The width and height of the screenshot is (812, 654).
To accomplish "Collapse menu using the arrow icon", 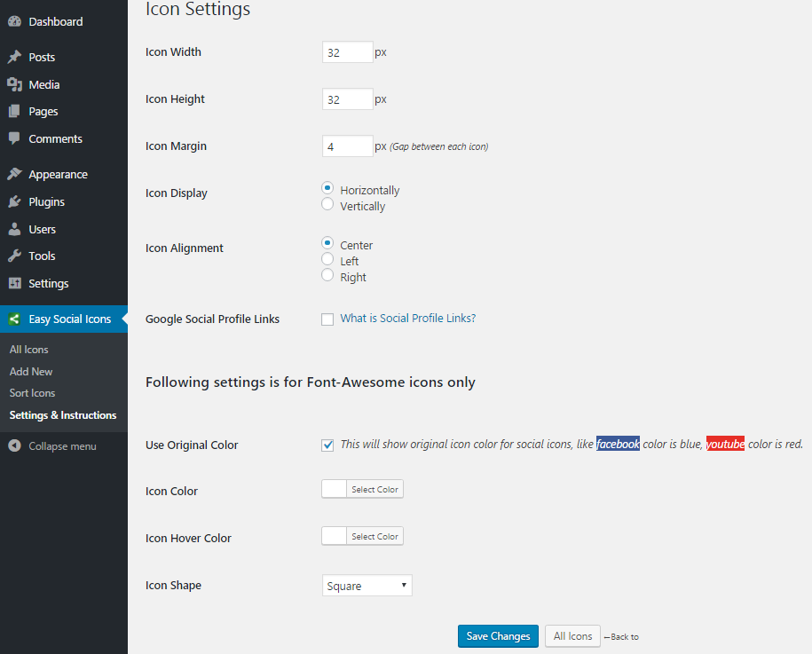I will click(x=14, y=445).
